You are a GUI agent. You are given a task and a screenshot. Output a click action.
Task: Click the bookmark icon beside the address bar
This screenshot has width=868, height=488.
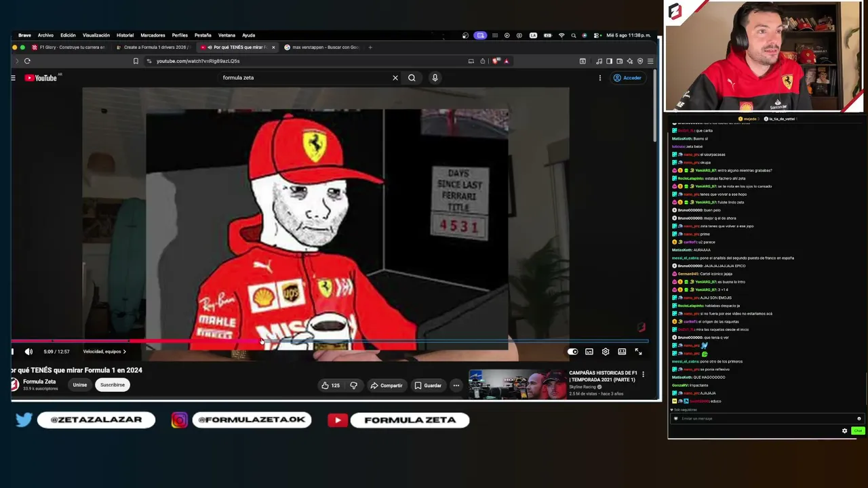tap(136, 61)
